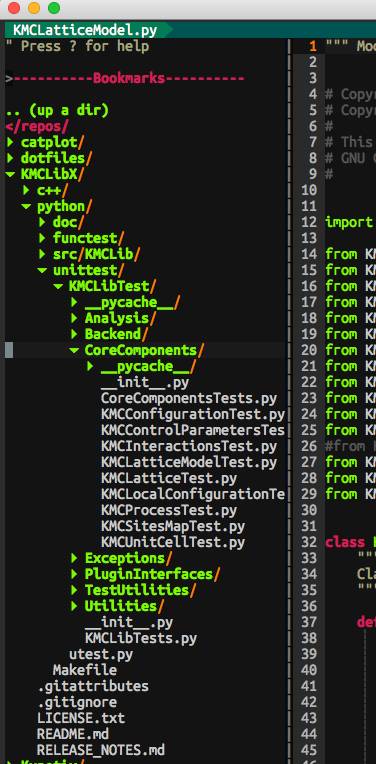Expand the catplot folder arrow
The width and height of the screenshot is (376, 764).
[10, 142]
